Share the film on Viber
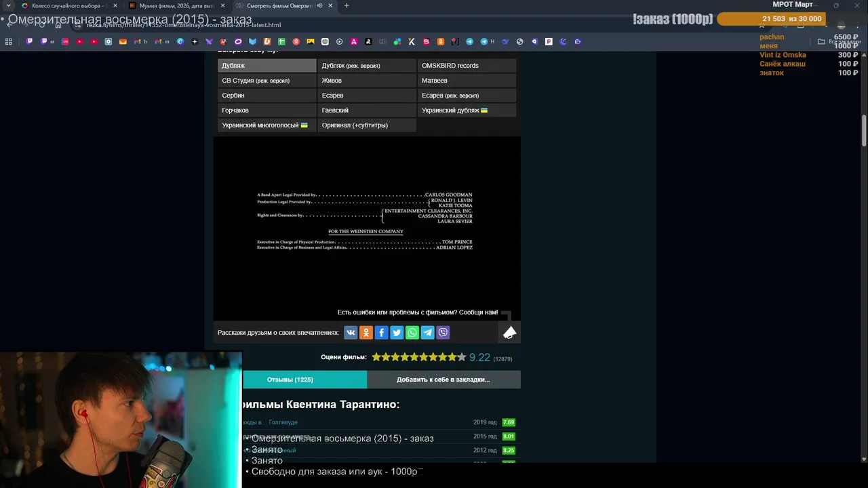This screenshot has width=868, height=488. coord(443,332)
